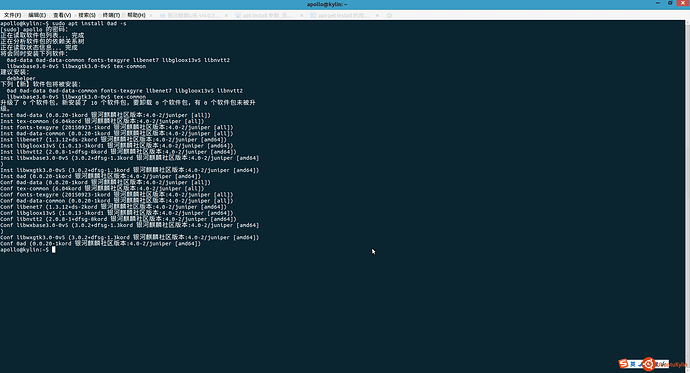
Task: Close the apollo@kylin terminal window
Action: pyautogui.click(x=683, y=4)
